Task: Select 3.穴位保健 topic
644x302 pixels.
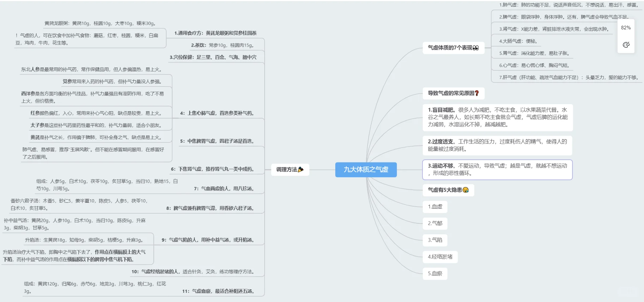Action: 213,57
